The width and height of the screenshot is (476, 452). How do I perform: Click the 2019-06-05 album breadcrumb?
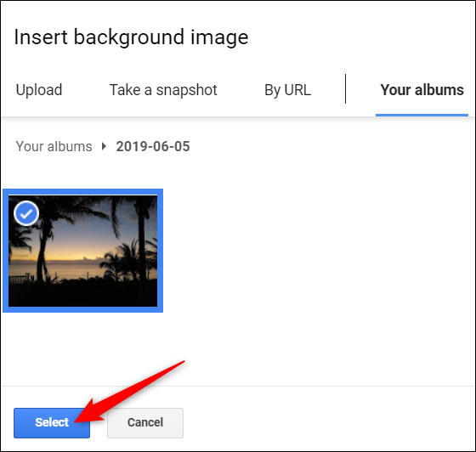pos(153,146)
